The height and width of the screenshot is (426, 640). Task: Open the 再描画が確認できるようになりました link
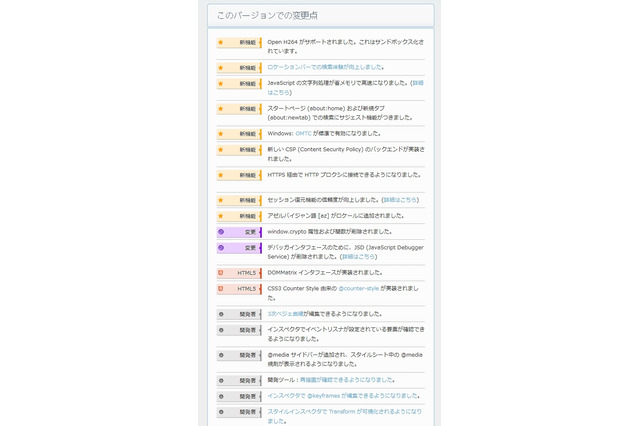tap(347, 380)
